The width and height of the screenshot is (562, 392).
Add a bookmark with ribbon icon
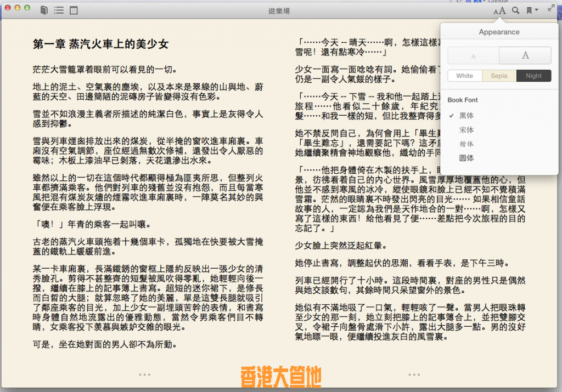tap(529, 10)
